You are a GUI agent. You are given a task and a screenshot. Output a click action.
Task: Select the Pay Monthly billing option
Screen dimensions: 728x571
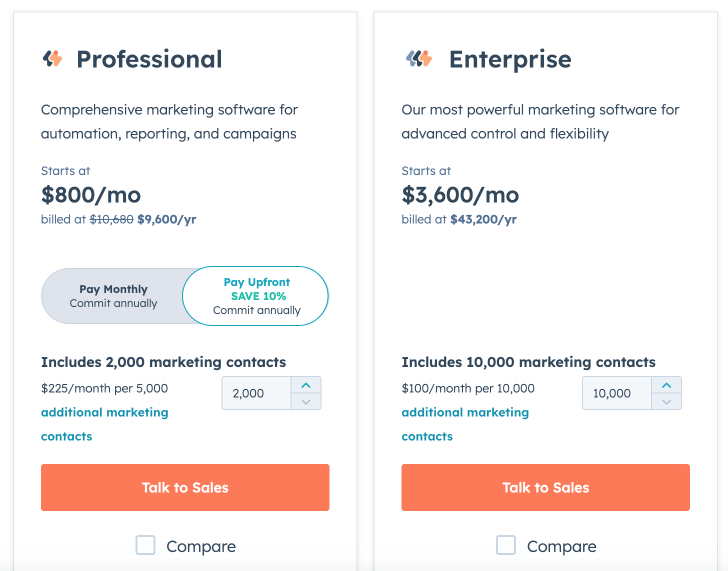[113, 296]
